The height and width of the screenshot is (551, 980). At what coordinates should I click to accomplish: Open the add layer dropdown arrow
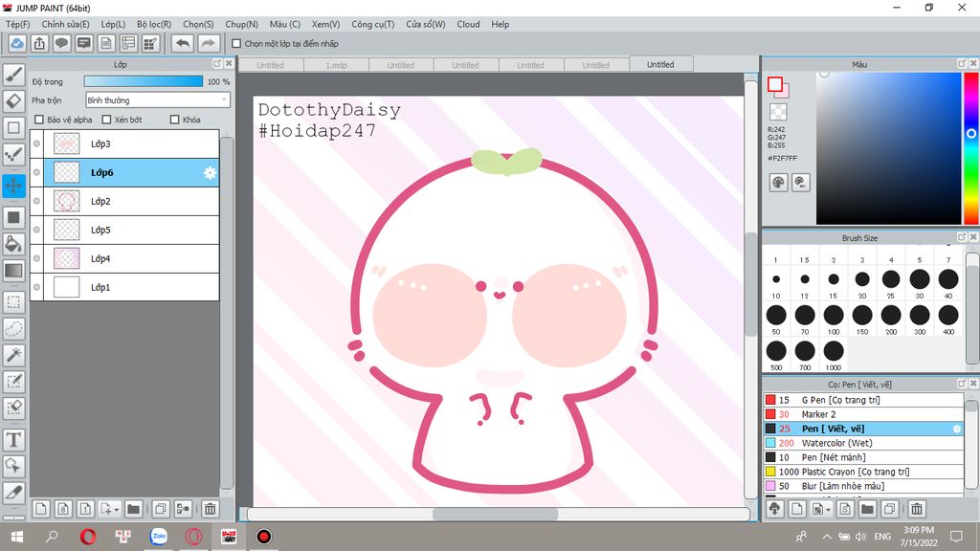click(116, 510)
